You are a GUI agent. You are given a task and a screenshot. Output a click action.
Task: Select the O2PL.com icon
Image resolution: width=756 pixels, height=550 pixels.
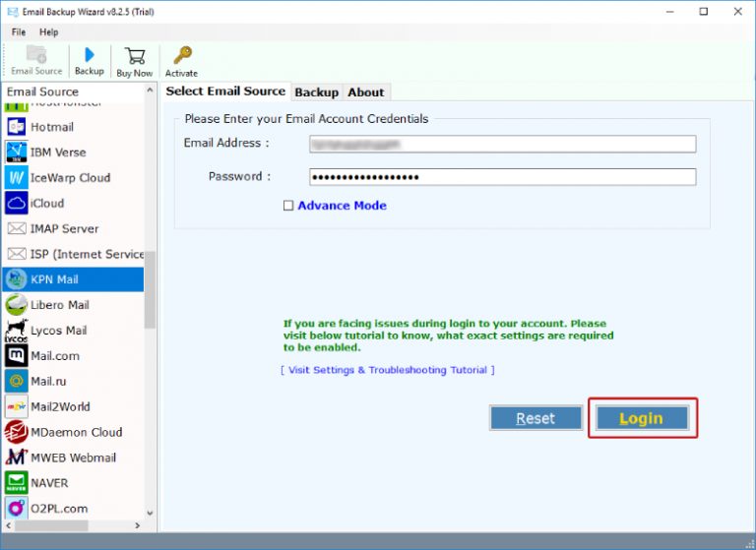tap(16, 509)
